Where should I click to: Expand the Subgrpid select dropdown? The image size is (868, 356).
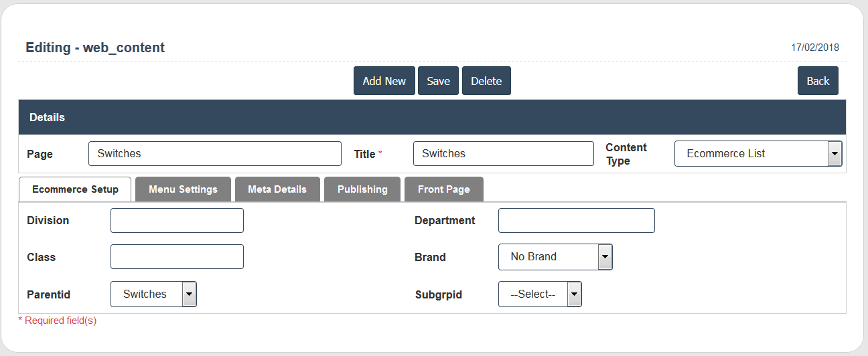click(x=539, y=294)
